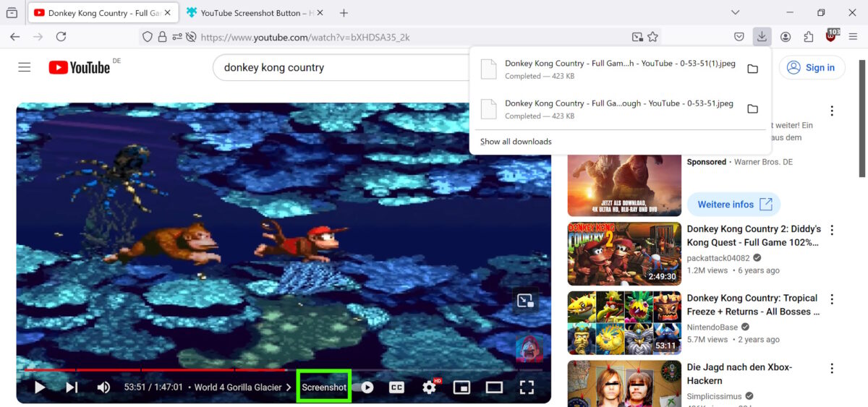Screen dimensions: 868x407
Task: Click the Screenshot button in player
Action: tap(324, 387)
